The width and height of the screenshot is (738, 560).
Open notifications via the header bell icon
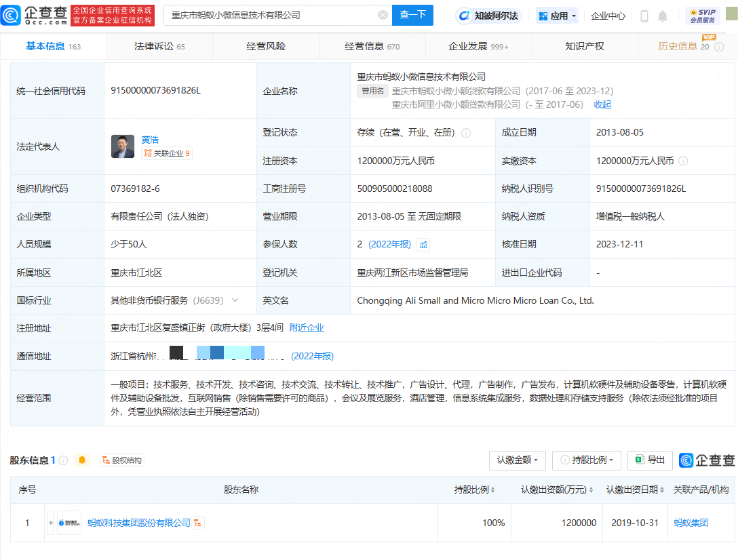click(x=663, y=16)
